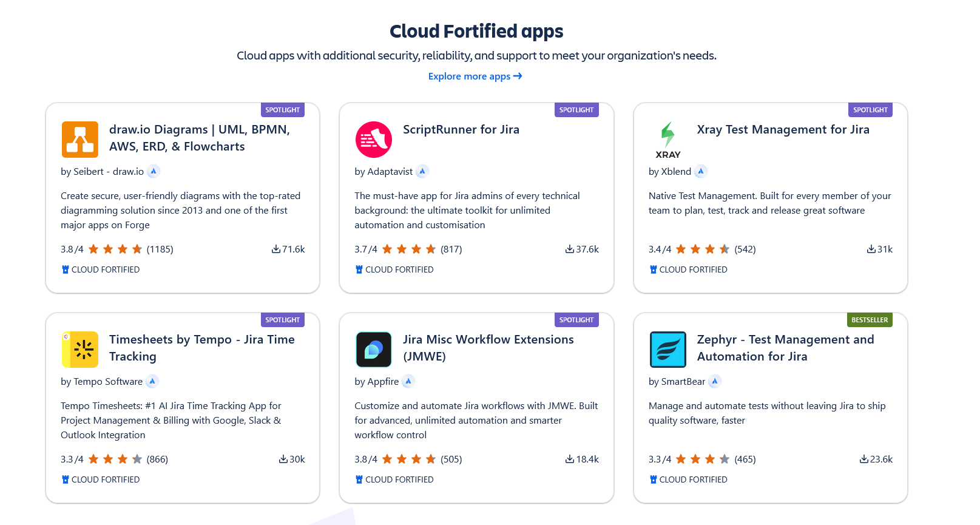The width and height of the screenshot is (980, 525).
Task: Follow the Explore more apps link
Action: coord(475,76)
